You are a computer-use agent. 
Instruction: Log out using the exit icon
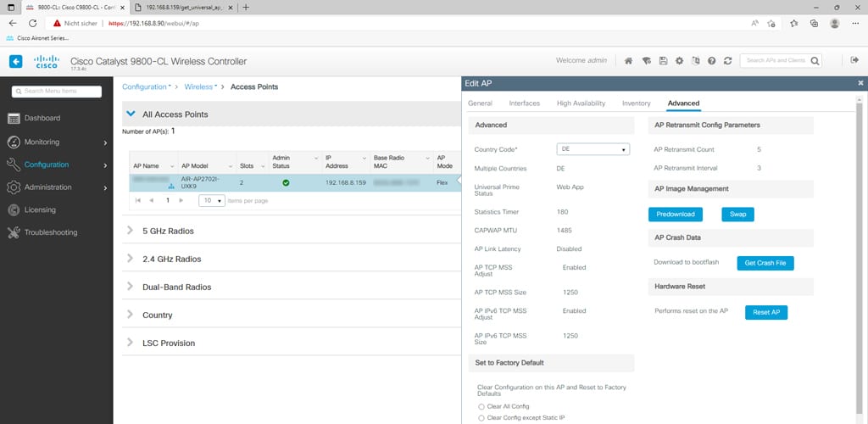[x=854, y=60]
